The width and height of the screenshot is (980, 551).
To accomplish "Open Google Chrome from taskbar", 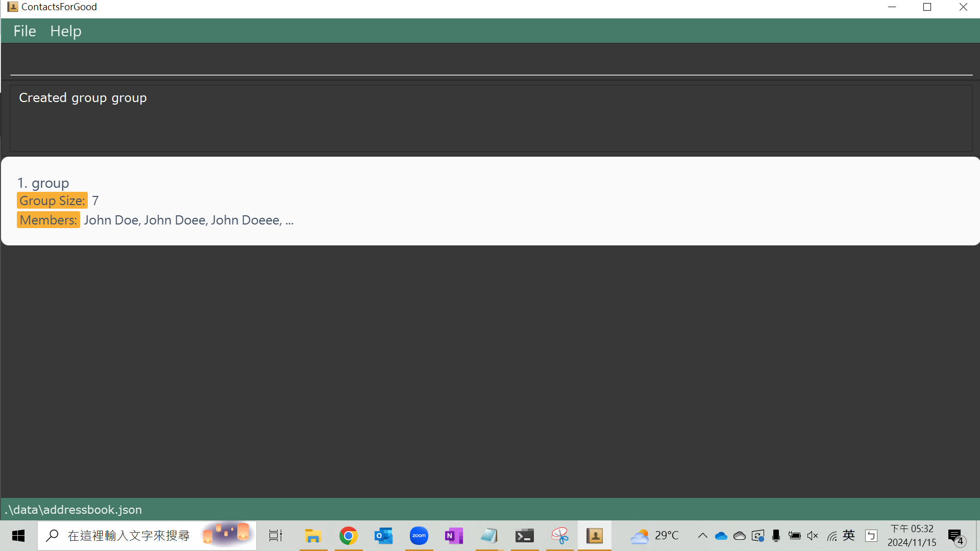I will [348, 536].
